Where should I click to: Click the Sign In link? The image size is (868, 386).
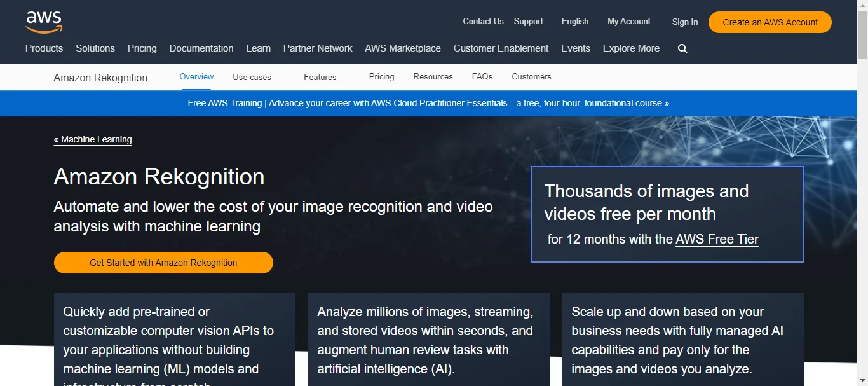point(685,22)
